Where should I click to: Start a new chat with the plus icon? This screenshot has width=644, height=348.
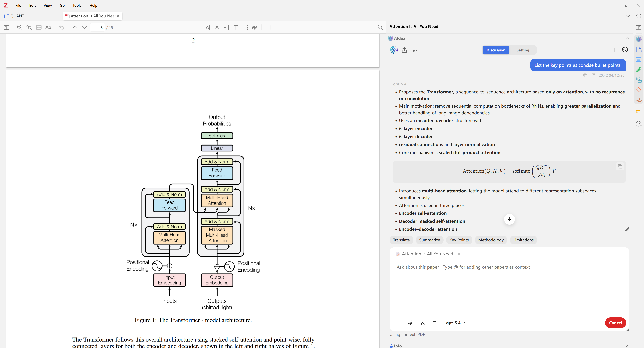(614, 50)
